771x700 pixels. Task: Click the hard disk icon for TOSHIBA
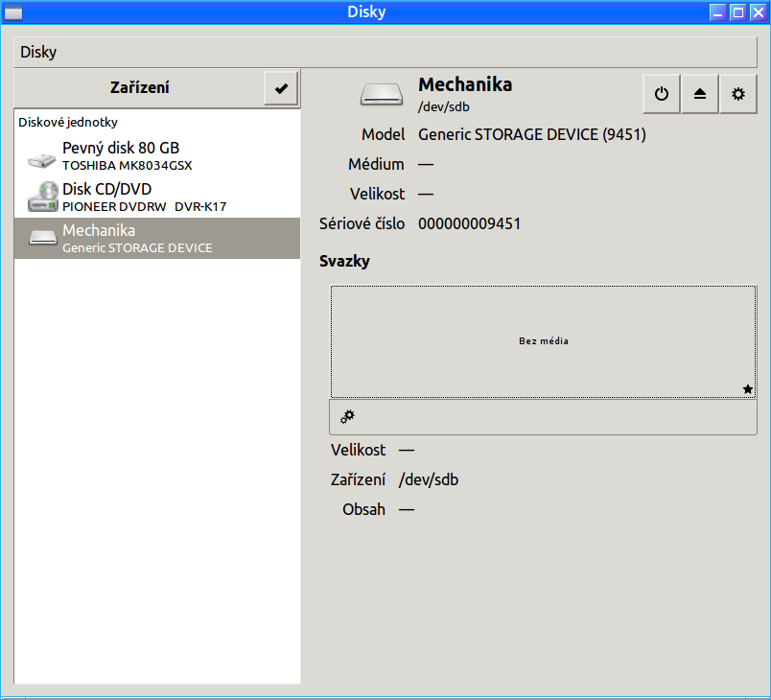click(x=42, y=160)
